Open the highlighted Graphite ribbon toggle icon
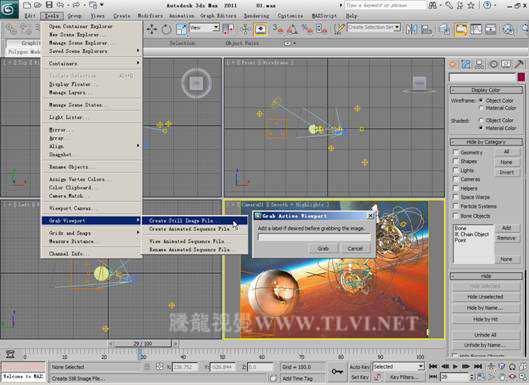 (461, 30)
